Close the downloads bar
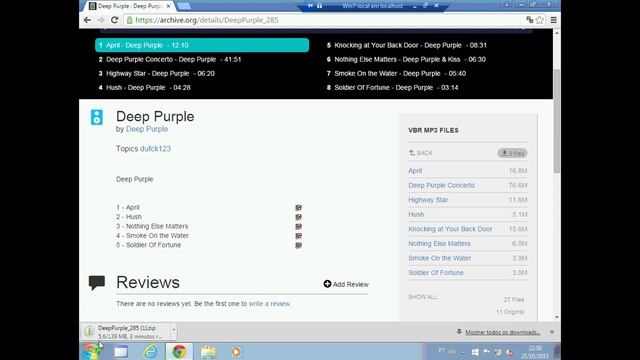 (552, 332)
